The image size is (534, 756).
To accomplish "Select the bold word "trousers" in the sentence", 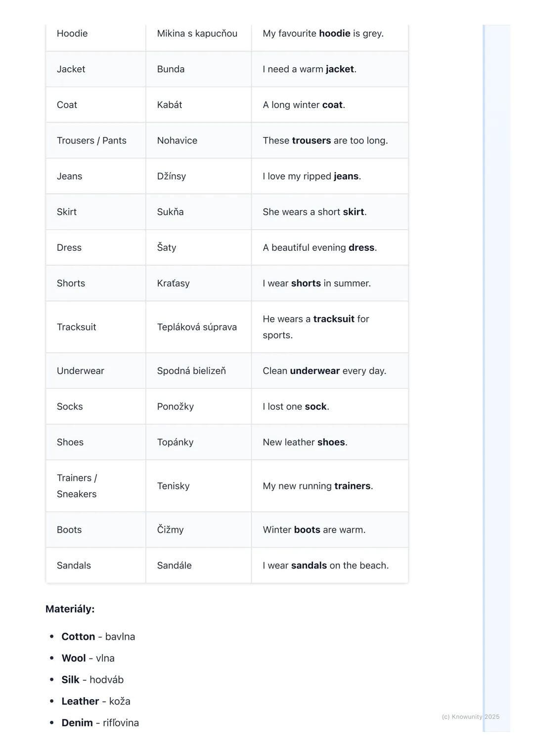I will 311,141.
